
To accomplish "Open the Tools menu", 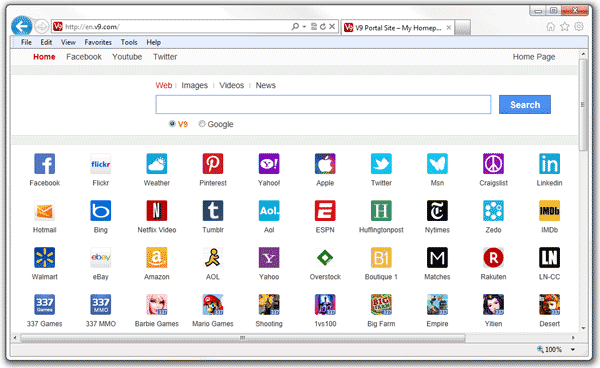I will point(129,42).
